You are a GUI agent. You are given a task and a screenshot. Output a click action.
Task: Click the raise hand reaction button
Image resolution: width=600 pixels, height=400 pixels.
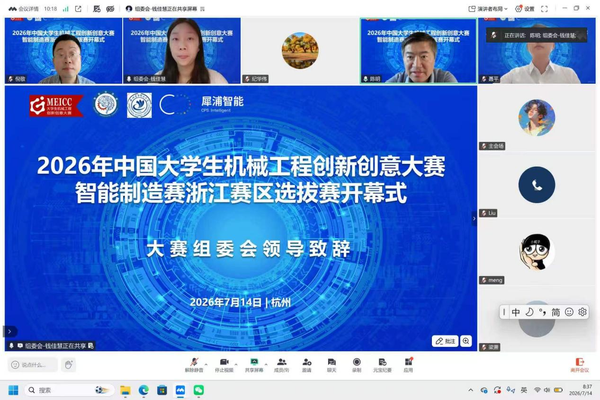[x=68, y=365]
